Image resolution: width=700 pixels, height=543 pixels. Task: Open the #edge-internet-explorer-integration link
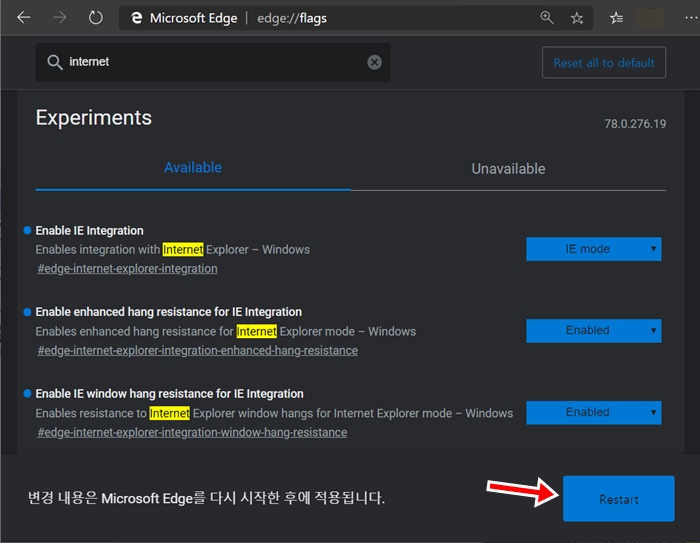point(127,269)
